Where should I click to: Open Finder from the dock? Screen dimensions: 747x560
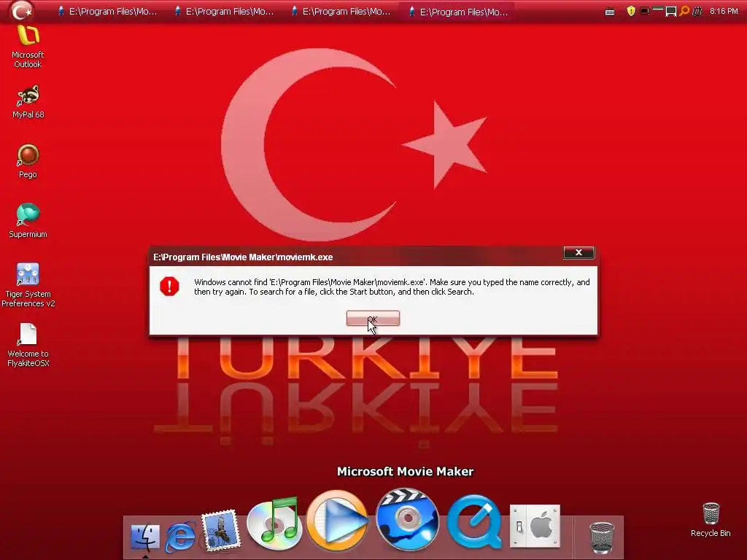coord(145,537)
